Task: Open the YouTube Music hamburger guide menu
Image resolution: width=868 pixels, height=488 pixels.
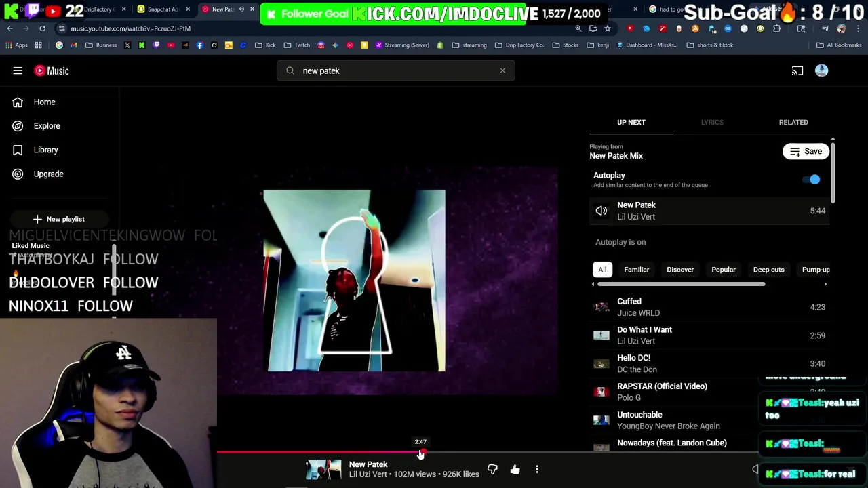Action: click(x=18, y=70)
